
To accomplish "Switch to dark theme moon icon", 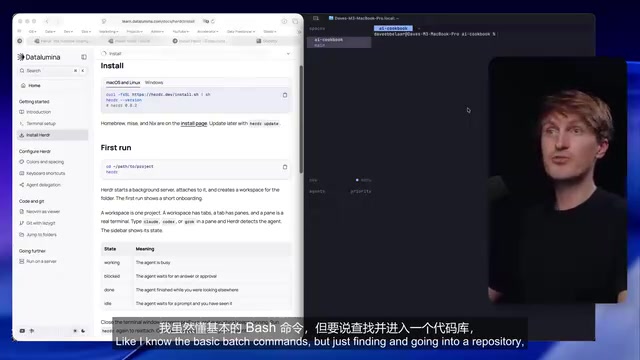I will click(83, 331).
